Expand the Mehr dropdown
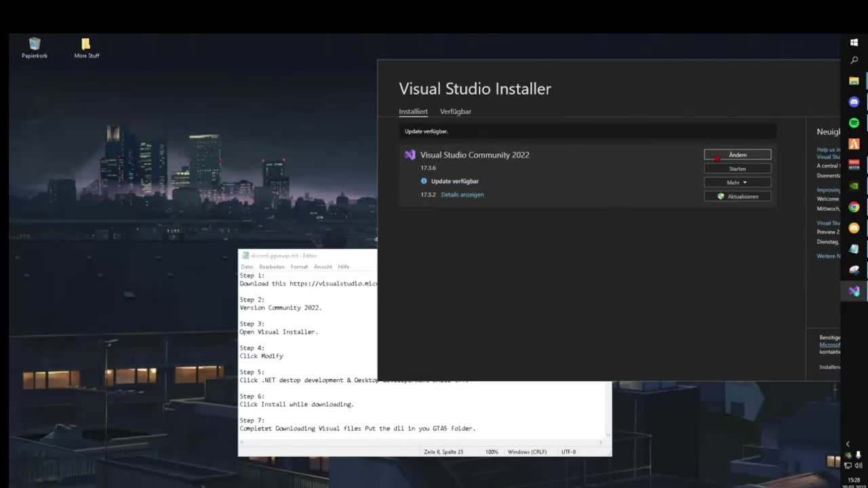This screenshot has width=868, height=488. coord(737,182)
